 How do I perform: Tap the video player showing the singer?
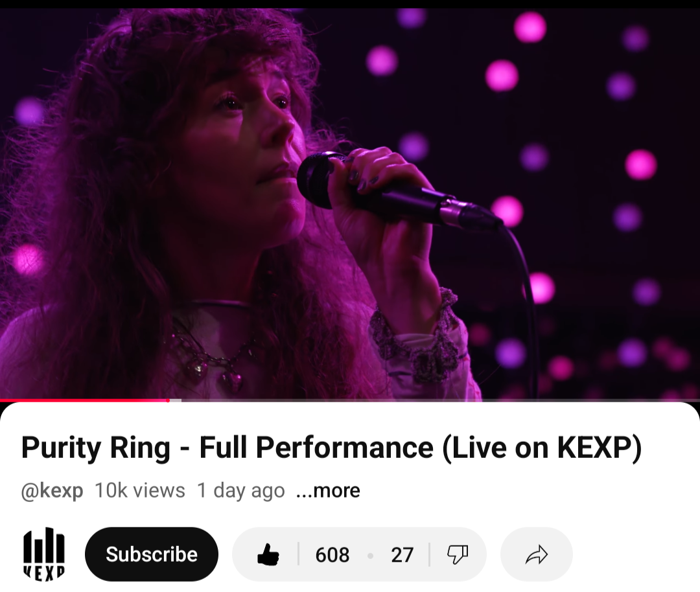(x=350, y=203)
